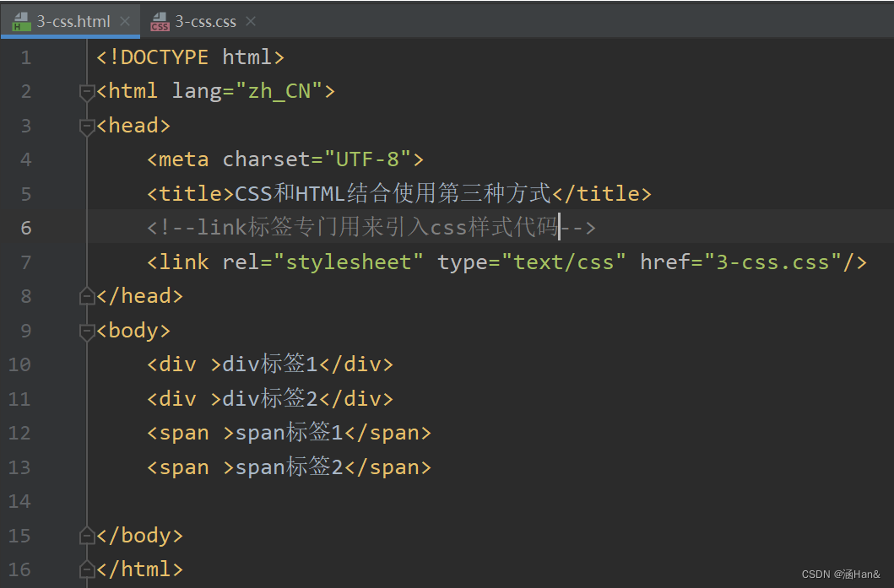Click the fold marker beside </html> line 16
Image resolution: width=894 pixels, height=588 pixels.
(x=86, y=569)
